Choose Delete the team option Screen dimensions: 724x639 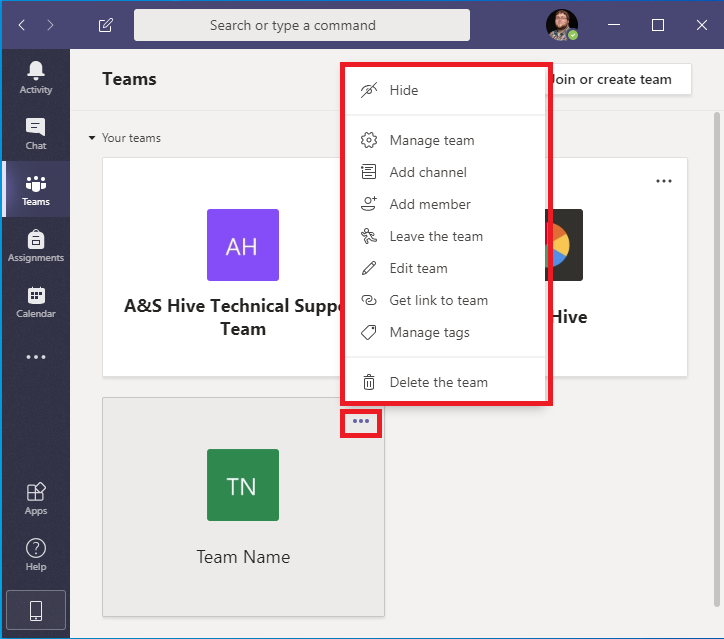point(446,382)
